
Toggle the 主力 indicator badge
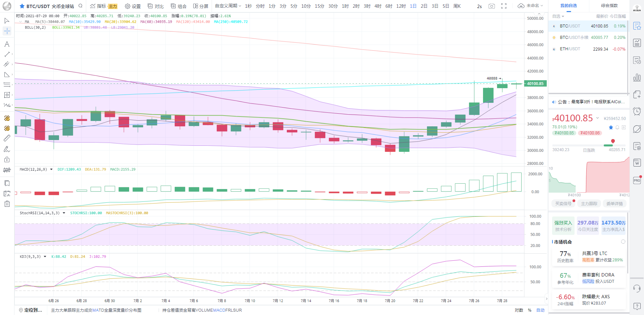113,6
